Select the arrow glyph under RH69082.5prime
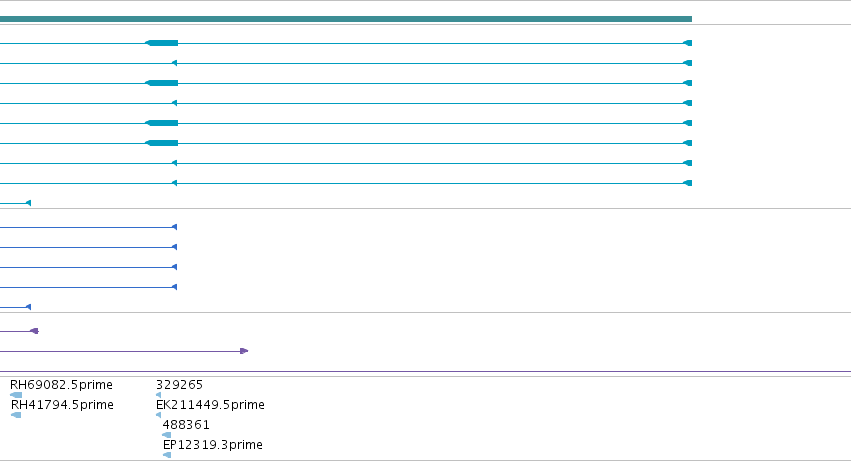Viewport: 851px width, 461px height. (16, 395)
